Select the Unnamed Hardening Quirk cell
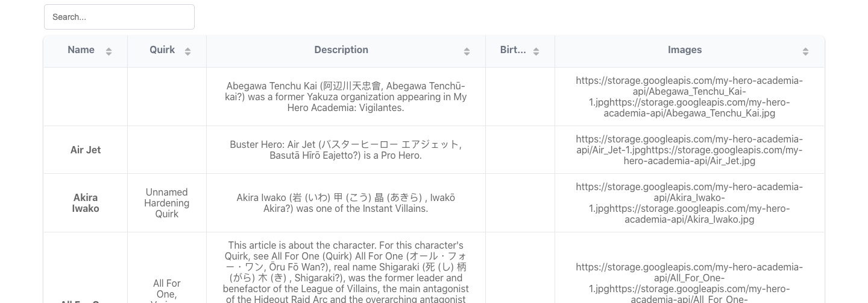The width and height of the screenshot is (868, 303). point(167,203)
